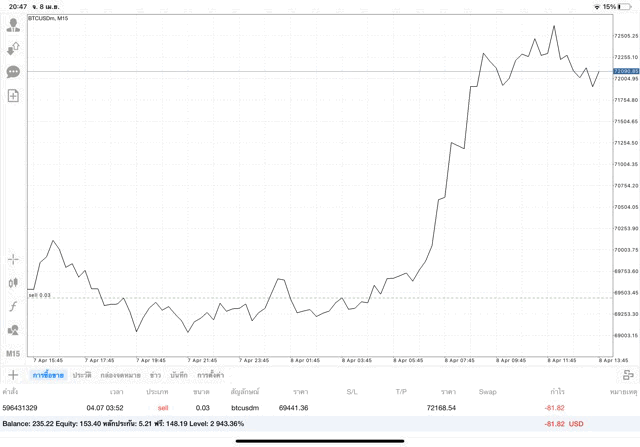Open the accounts profile icon
This screenshot has width=640, height=447.
click(x=13, y=25)
